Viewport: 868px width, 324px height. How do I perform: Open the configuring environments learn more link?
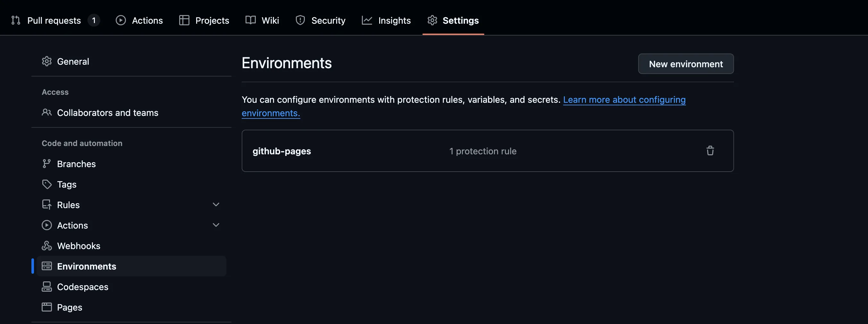(x=624, y=100)
